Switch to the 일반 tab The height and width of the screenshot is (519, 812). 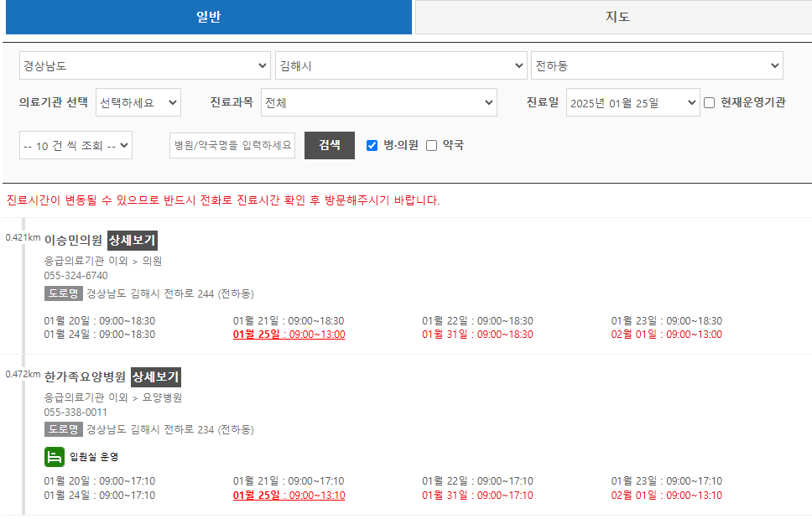click(x=209, y=17)
